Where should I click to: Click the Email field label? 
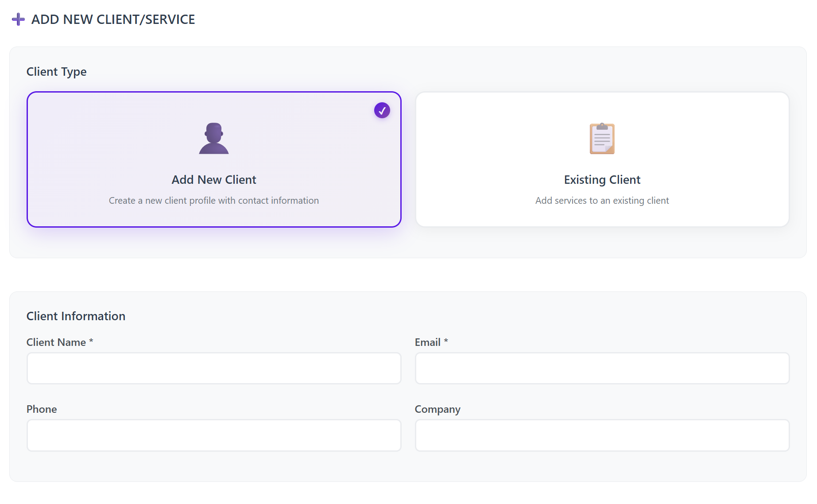[x=427, y=342]
